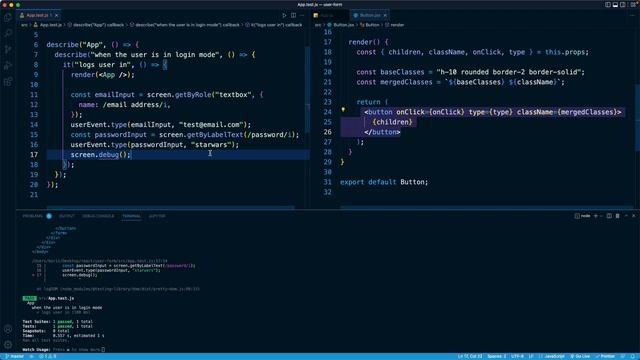Open the new terminal launch profile dropdown

[x=601, y=216]
